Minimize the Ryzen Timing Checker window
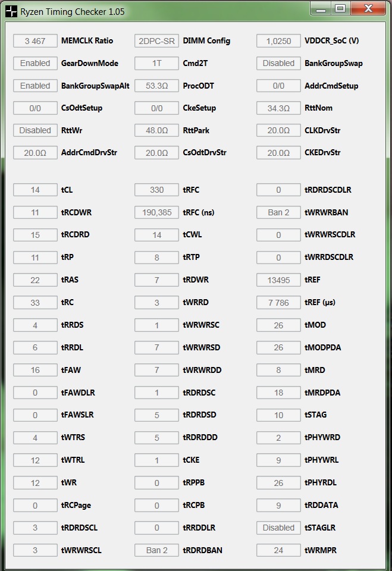 321,9
